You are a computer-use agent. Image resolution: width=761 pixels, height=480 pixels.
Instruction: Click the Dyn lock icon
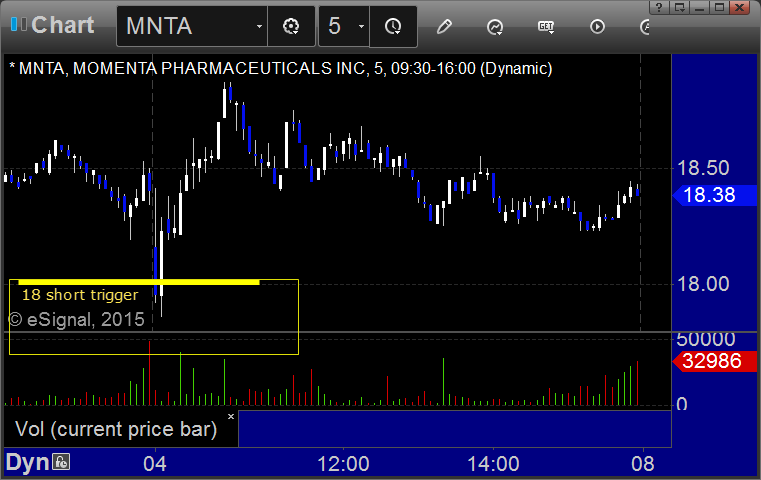(x=62, y=462)
